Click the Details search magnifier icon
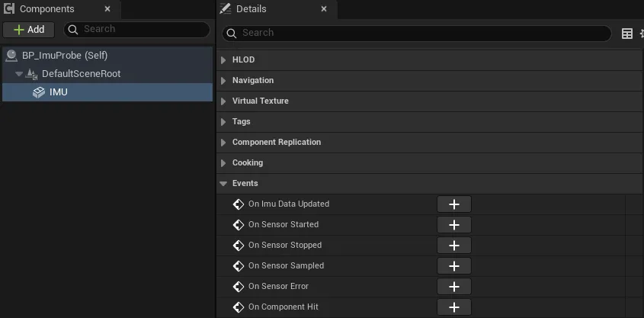This screenshot has height=318, width=644. point(231,34)
